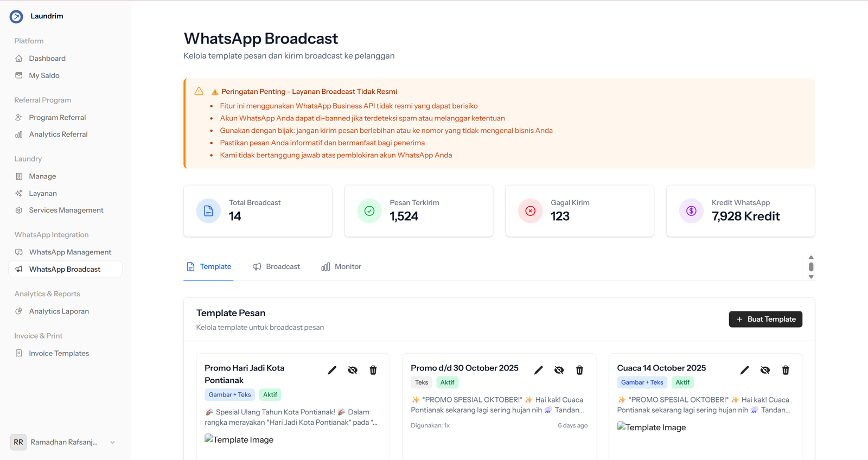Toggle visibility of Promo Hari Jadi Kota Pontianak
Screen dimensions: 868x460
(x=353, y=370)
